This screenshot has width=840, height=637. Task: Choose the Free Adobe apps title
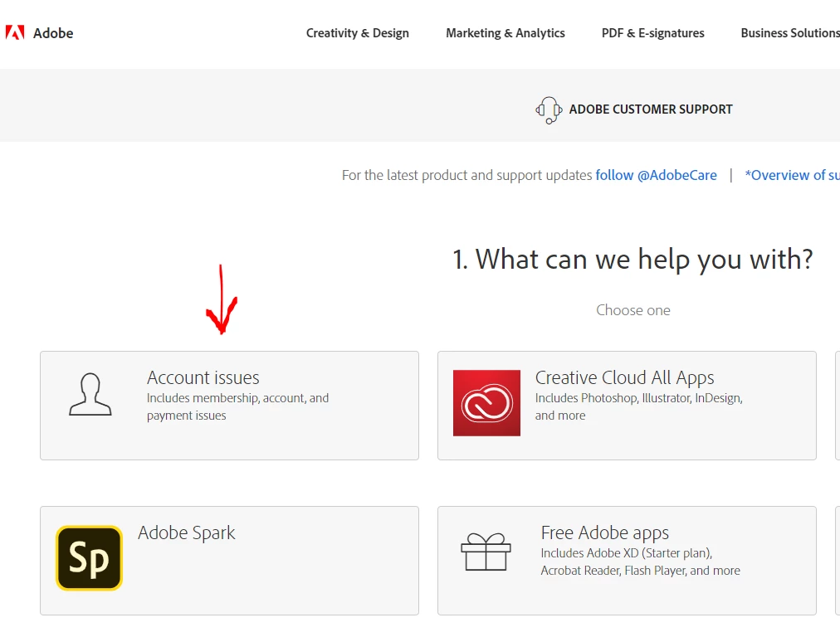[x=605, y=533]
